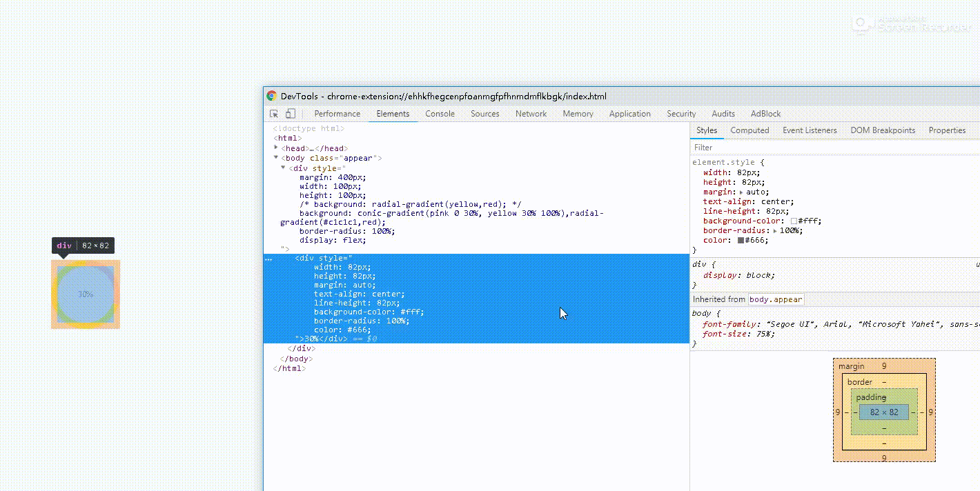Click the margin region label in box model
Image resolution: width=980 pixels, height=491 pixels.
[x=851, y=366]
